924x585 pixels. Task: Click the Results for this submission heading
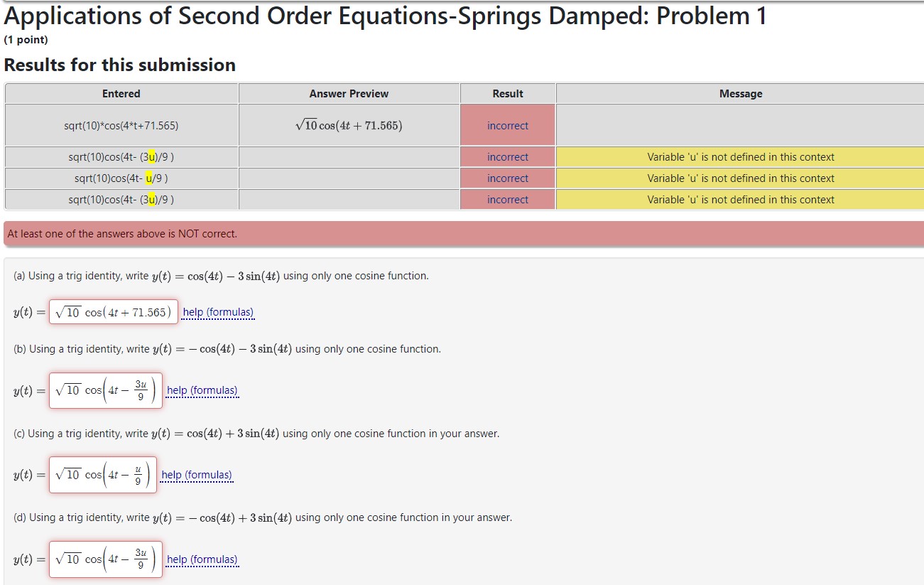[119, 65]
